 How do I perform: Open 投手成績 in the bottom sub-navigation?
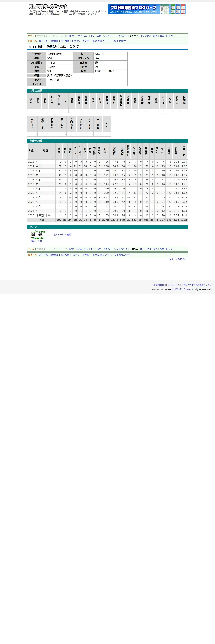[x=65, y=255]
